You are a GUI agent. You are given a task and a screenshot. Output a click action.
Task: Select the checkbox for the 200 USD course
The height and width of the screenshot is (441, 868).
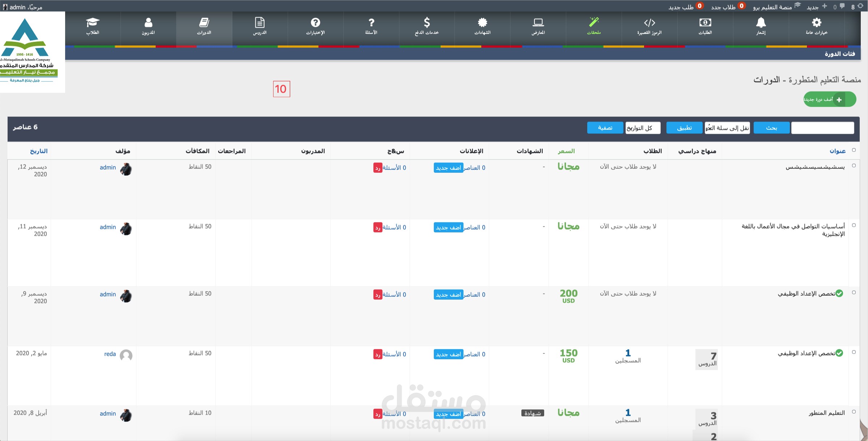click(854, 292)
